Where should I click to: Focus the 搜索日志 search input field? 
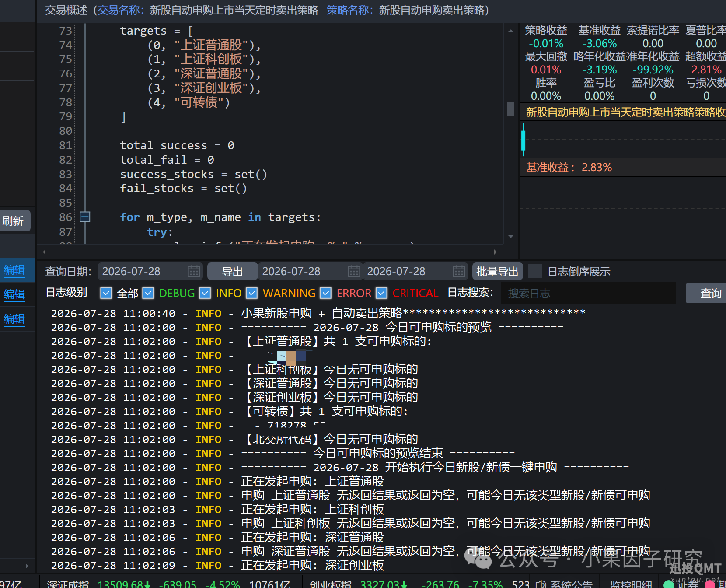589,293
